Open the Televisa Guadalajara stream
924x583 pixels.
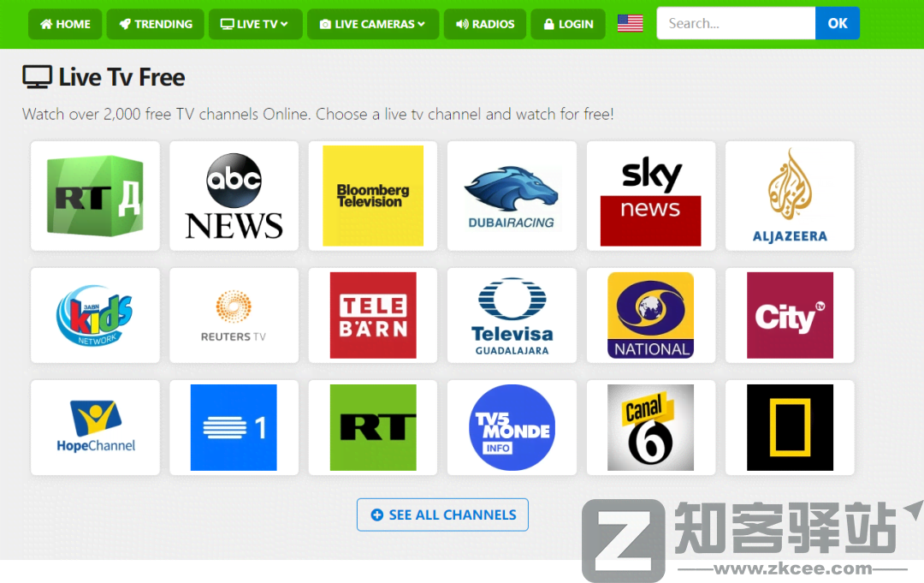point(511,315)
